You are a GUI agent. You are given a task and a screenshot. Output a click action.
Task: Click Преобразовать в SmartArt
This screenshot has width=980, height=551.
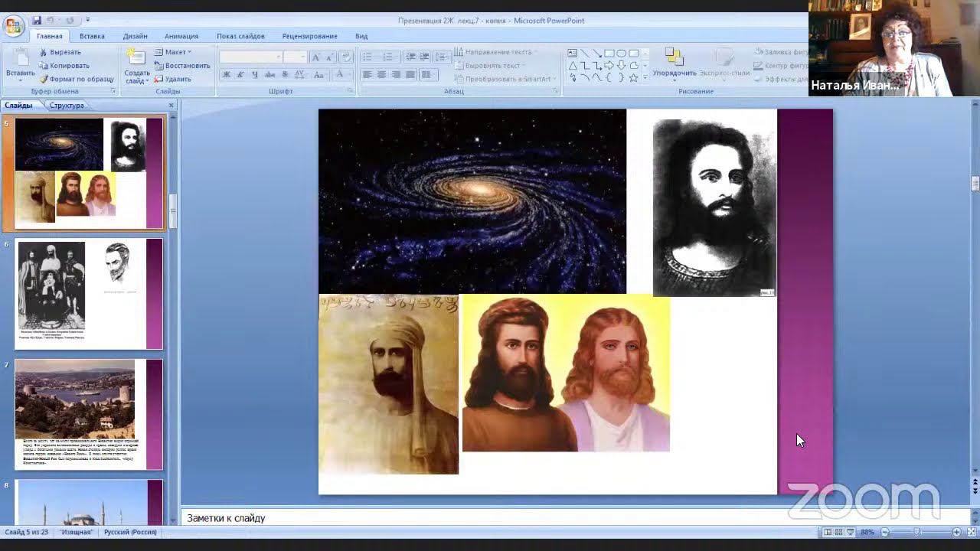pos(505,79)
